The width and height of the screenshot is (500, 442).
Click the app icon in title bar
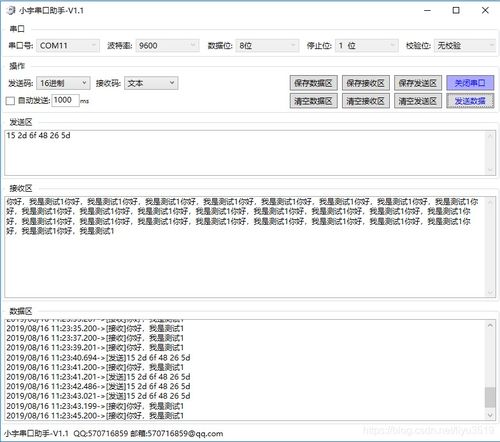[11, 10]
